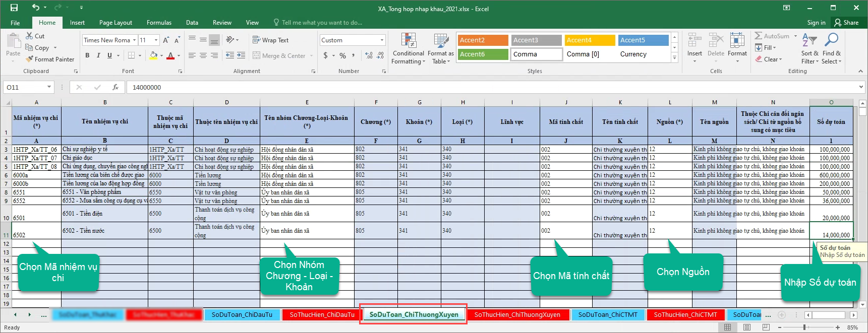Click the Save icon in title bar

tap(14, 8)
